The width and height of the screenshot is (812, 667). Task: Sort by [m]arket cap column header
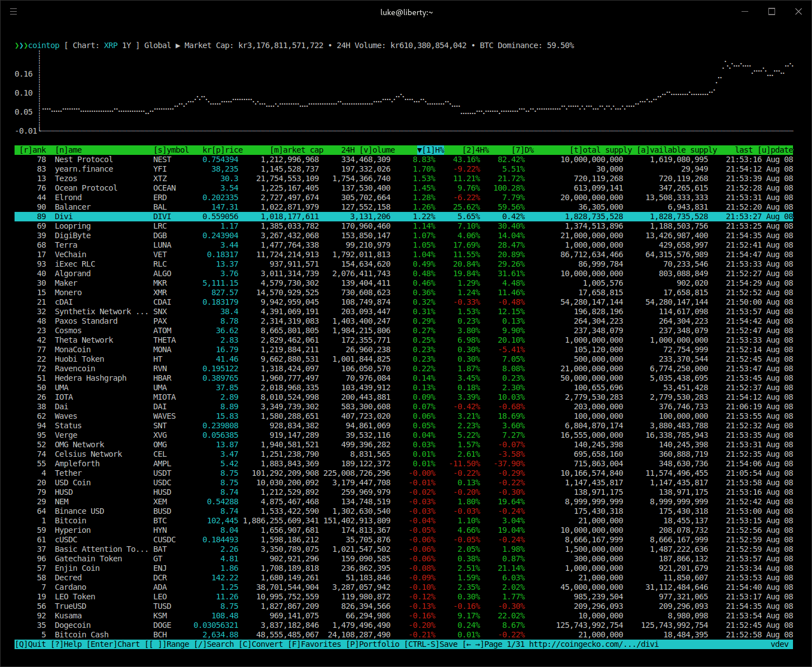pos(296,150)
